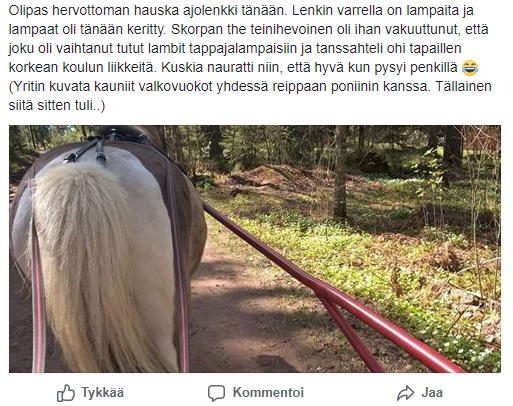Screen dimensions: 513x406
Task: Click the last line 'siitä sitten tuli..)'
Action: (x=57, y=105)
